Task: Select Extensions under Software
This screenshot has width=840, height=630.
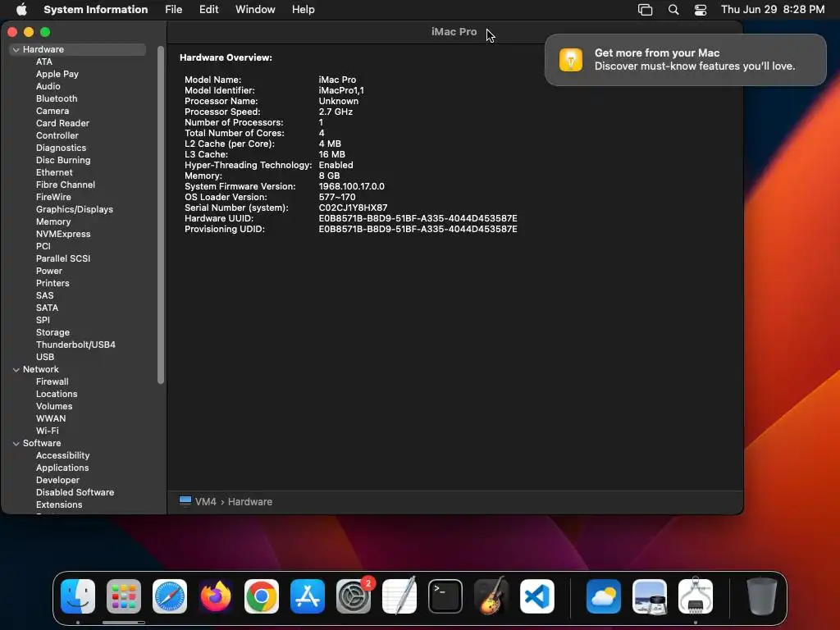Action: [x=59, y=504]
